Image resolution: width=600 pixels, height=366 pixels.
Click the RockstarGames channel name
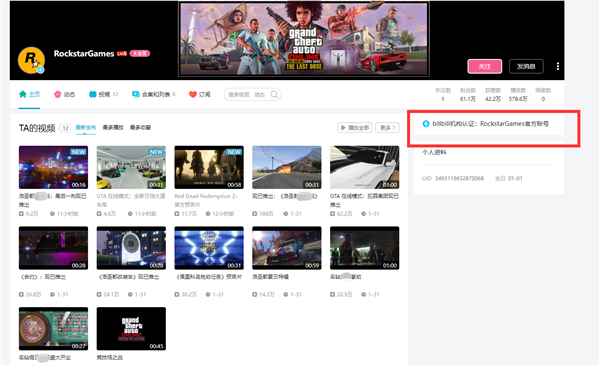click(84, 54)
